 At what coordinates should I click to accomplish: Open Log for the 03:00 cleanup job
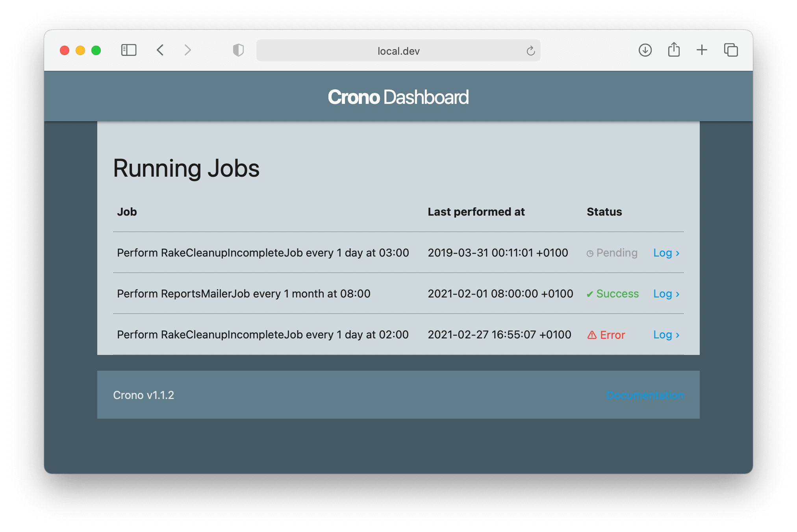click(x=666, y=253)
